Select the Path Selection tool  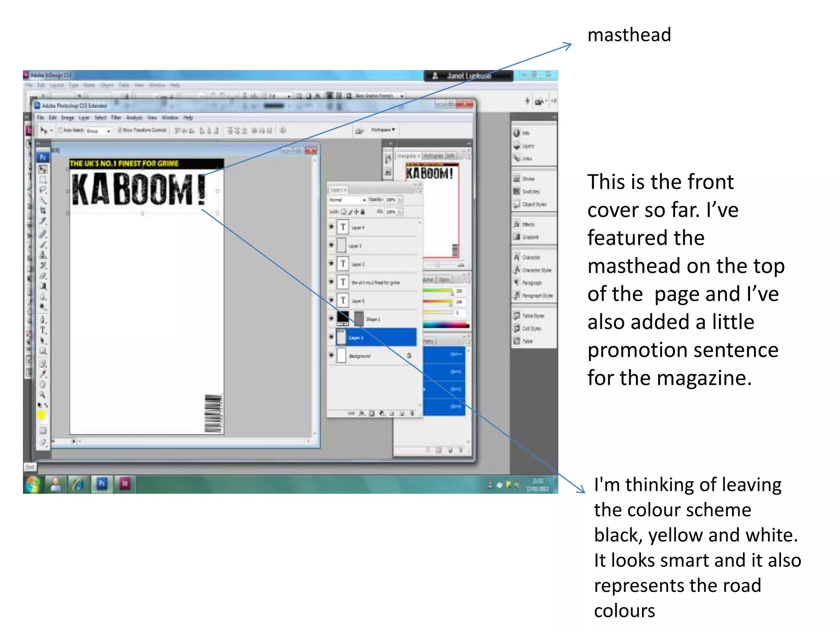(x=43, y=340)
